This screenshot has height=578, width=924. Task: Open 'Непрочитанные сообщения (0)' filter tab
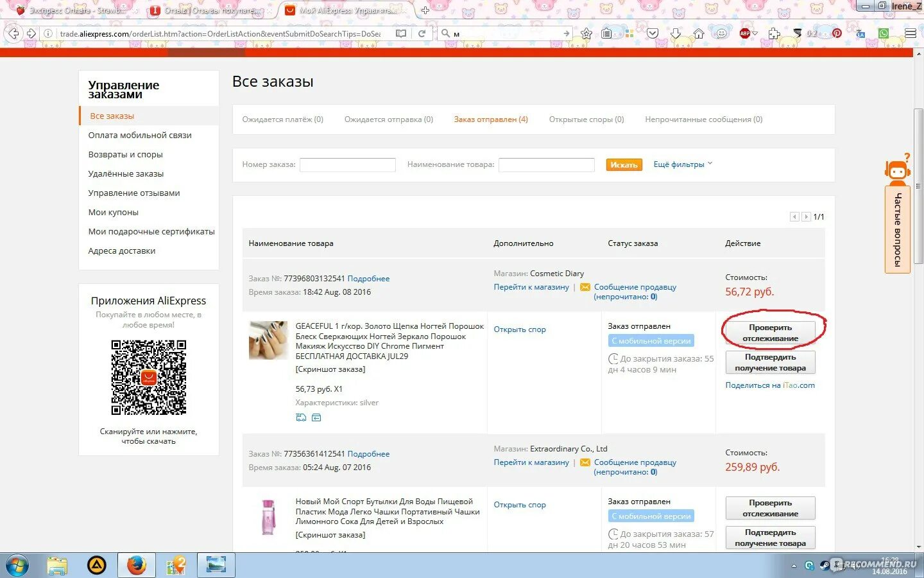(704, 119)
